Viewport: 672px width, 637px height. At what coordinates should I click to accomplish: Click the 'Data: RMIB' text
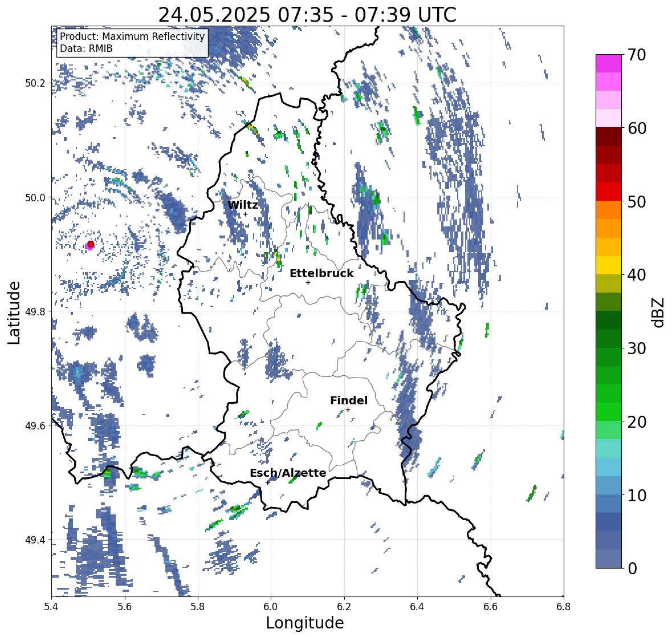click(x=86, y=48)
